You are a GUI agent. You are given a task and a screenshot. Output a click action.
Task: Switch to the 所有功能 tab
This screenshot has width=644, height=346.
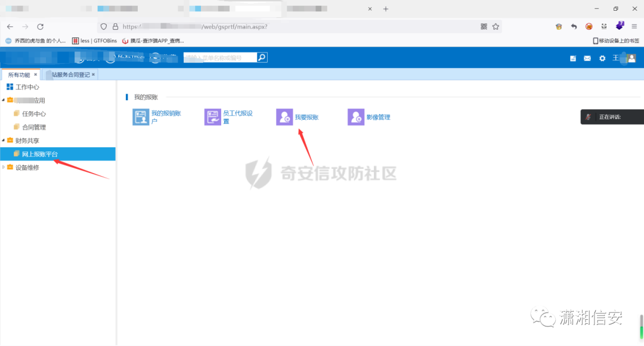pos(18,75)
